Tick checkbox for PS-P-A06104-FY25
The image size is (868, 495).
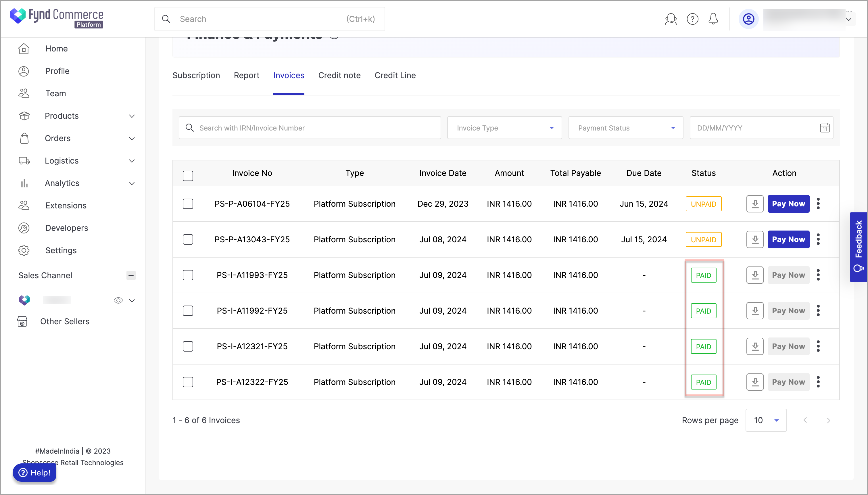(188, 204)
